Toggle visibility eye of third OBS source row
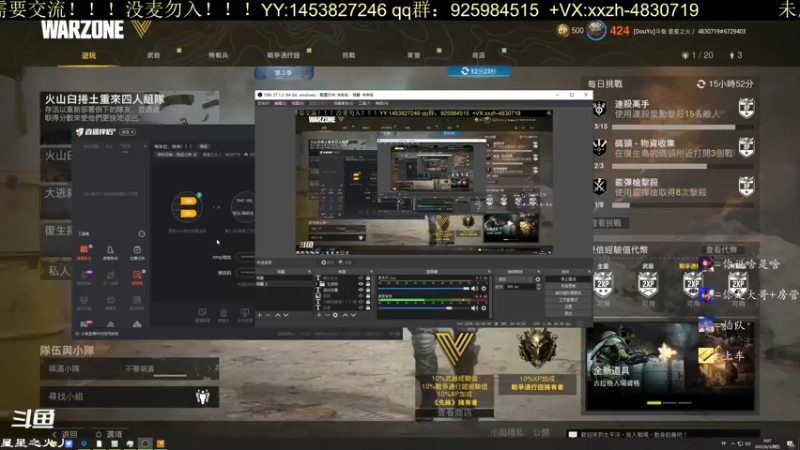Screen dimensions: 800x450 point(361,289)
